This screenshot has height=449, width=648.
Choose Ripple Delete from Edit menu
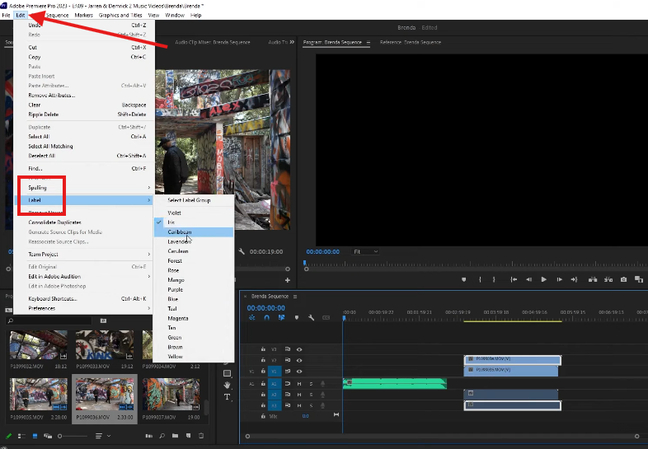(85, 114)
